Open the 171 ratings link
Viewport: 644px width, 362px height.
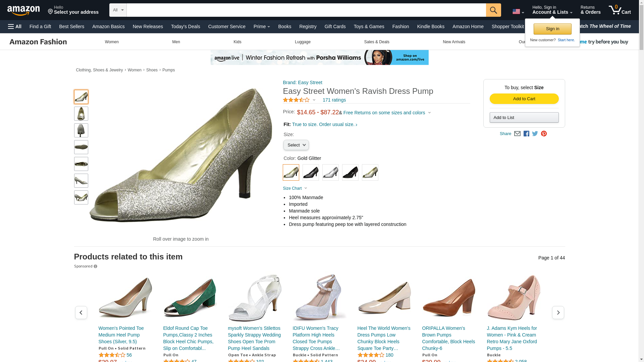pyautogui.click(x=334, y=100)
